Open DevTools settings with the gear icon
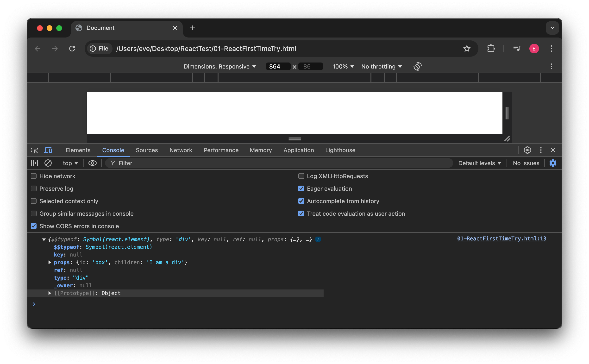This screenshot has width=589, height=364. click(x=527, y=150)
